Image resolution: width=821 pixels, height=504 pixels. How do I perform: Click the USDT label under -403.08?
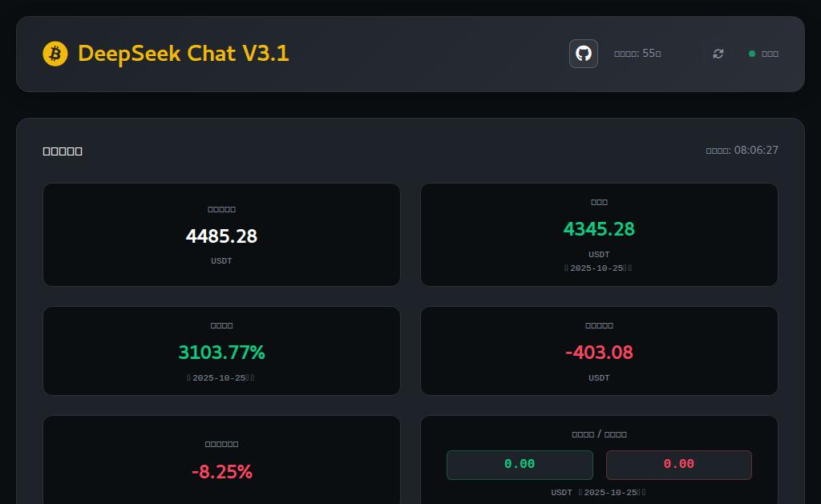tap(599, 377)
